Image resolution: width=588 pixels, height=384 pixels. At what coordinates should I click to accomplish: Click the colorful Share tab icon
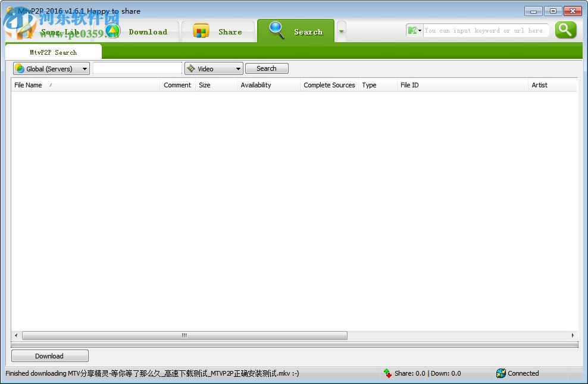(x=201, y=31)
